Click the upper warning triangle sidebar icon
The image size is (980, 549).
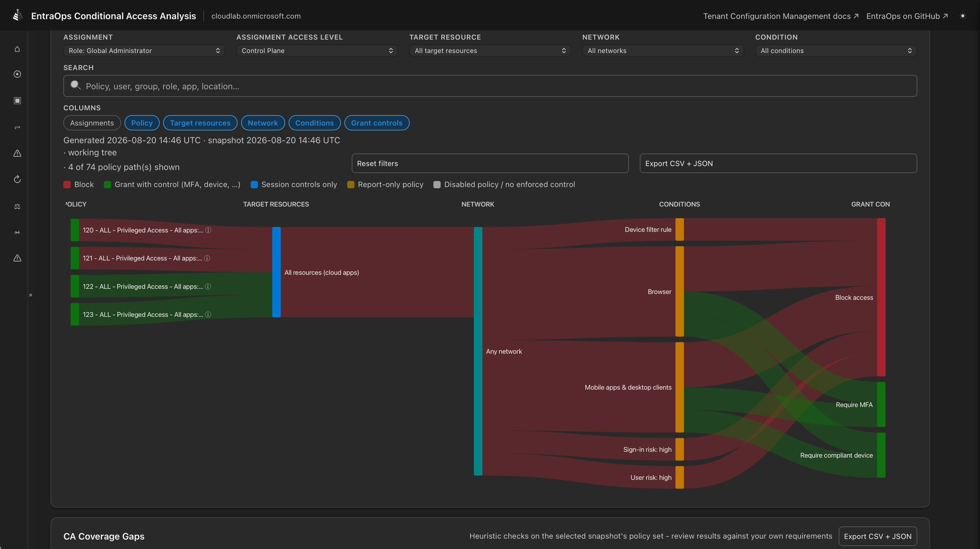click(17, 153)
